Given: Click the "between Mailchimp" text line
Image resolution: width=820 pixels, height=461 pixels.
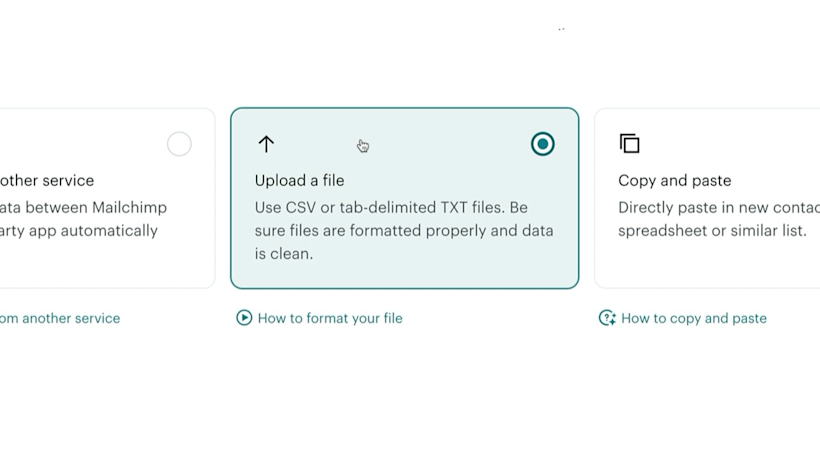Looking at the screenshot, I should (x=84, y=207).
